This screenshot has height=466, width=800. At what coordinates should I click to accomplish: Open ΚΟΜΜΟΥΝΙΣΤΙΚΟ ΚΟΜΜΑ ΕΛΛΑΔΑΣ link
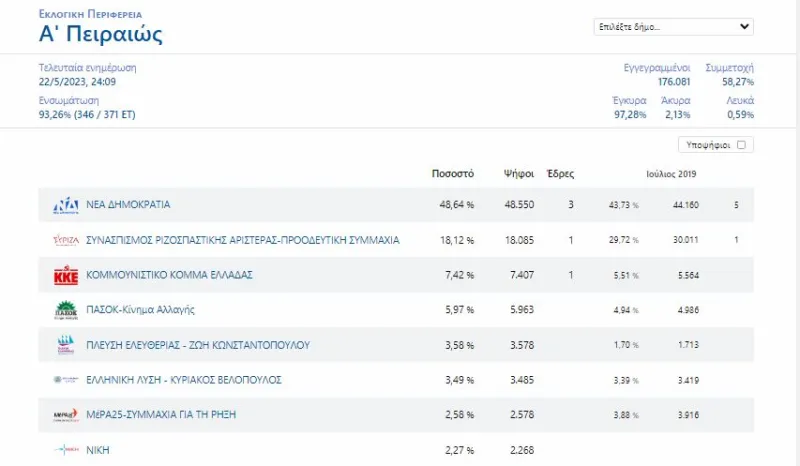(x=169, y=275)
